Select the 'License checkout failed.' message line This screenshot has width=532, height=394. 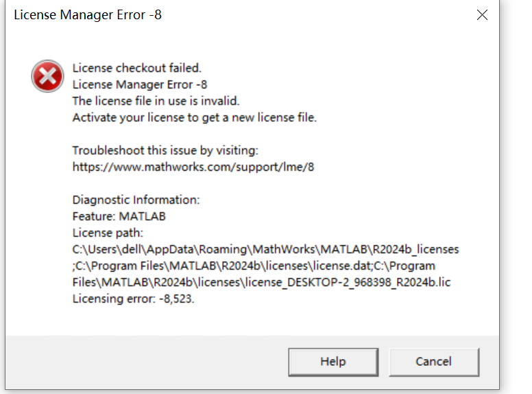(x=136, y=68)
